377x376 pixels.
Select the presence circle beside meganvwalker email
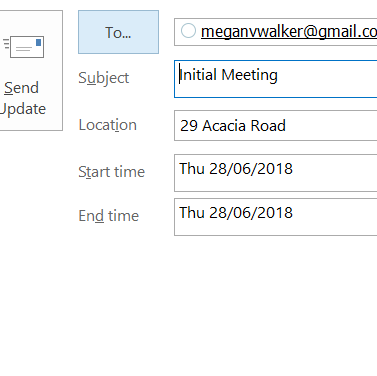[x=188, y=31]
